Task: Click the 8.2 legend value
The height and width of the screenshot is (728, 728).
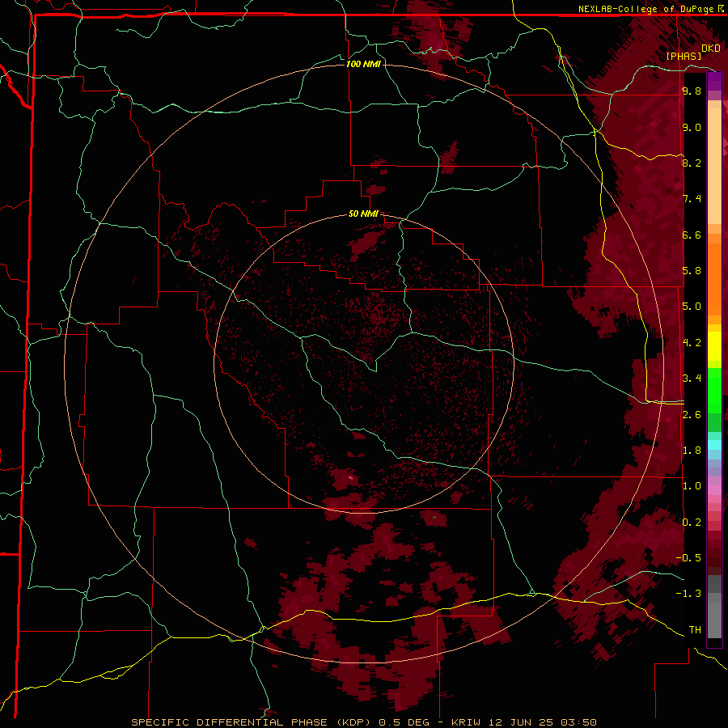Action: click(x=692, y=163)
